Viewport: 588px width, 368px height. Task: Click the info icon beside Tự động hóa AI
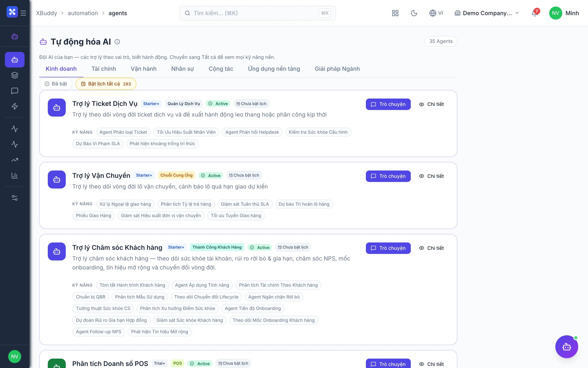coord(117,42)
